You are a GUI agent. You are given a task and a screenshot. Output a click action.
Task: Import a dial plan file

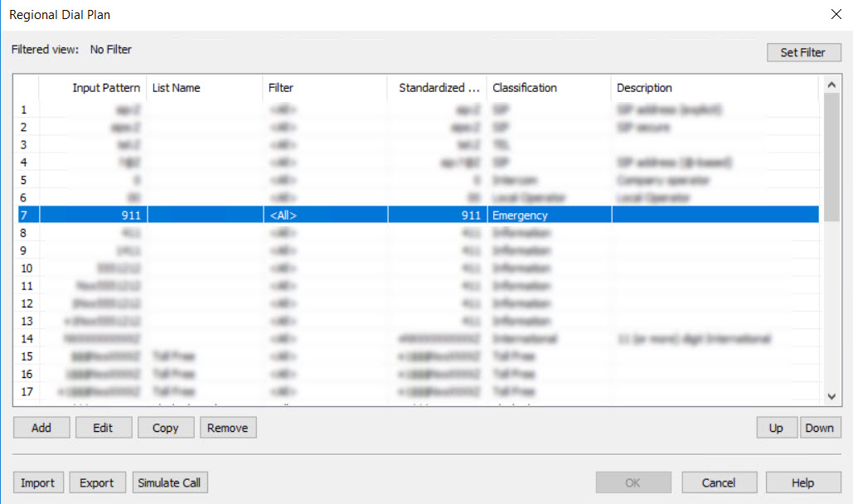(37, 482)
